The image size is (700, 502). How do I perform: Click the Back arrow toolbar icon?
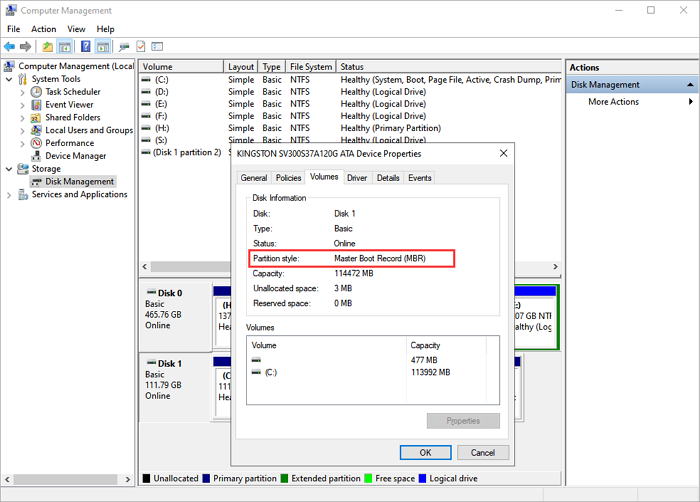10,46
